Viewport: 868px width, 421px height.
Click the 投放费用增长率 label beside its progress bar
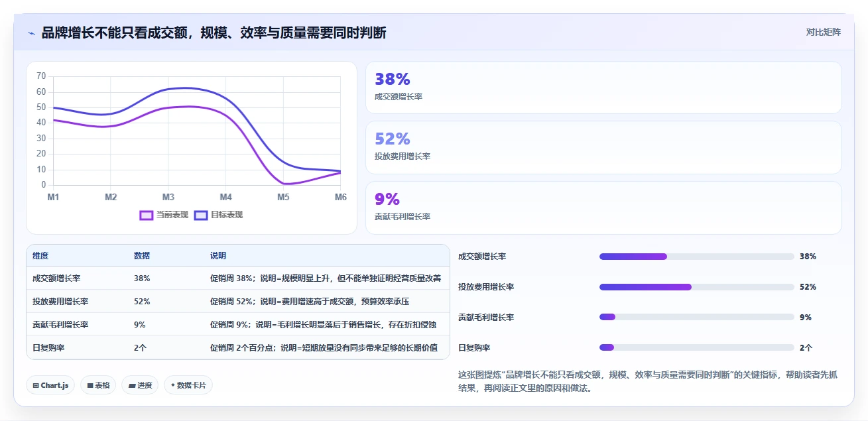[x=486, y=287]
